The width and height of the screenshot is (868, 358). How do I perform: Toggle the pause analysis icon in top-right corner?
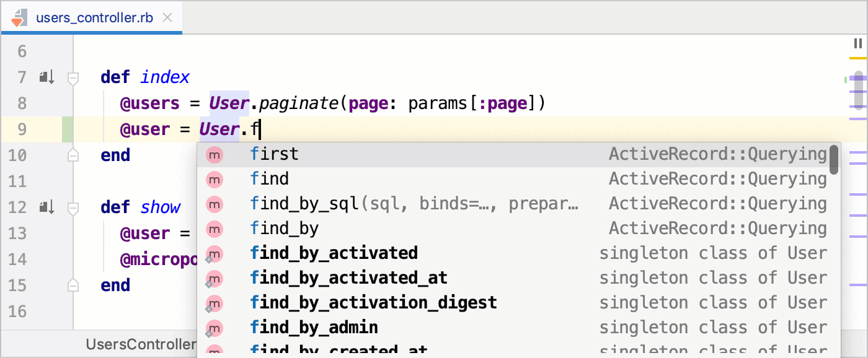pyautogui.click(x=857, y=43)
